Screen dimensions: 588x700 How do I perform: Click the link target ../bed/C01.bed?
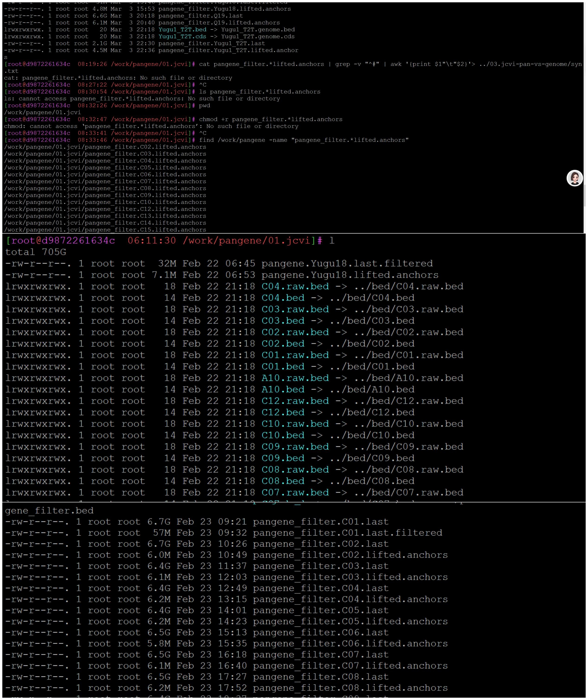point(372,366)
